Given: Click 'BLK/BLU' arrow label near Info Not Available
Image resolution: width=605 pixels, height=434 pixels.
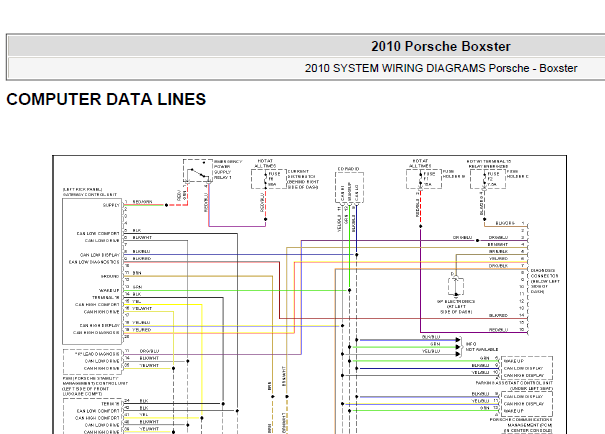Looking at the screenshot, I should click(431, 337).
